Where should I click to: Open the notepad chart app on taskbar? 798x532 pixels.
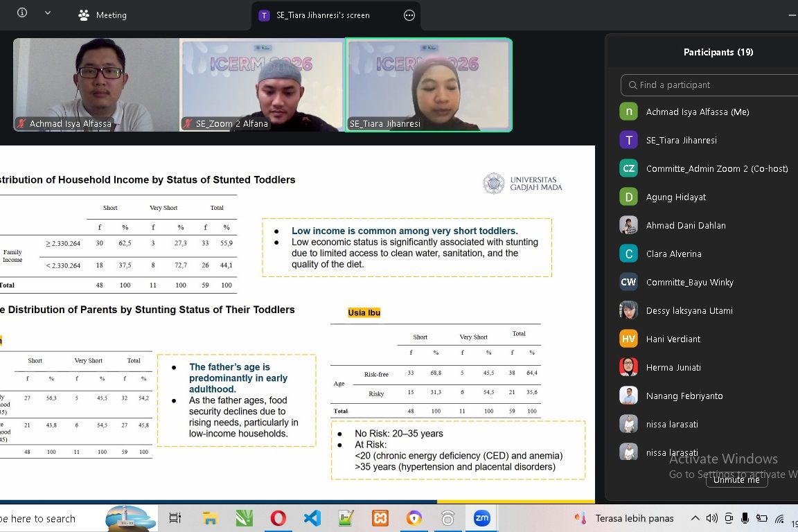[x=346, y=518]
